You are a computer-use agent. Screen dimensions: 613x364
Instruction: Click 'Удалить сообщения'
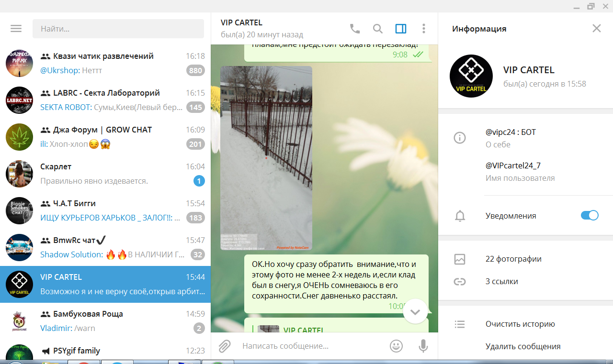point(523,346)
